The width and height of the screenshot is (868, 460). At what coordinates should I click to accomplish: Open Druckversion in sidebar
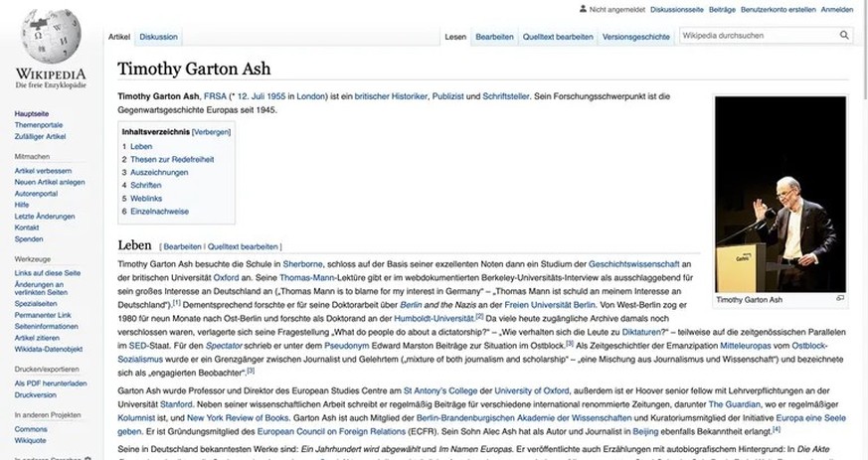pyautogui.click(x=35, y=394)
